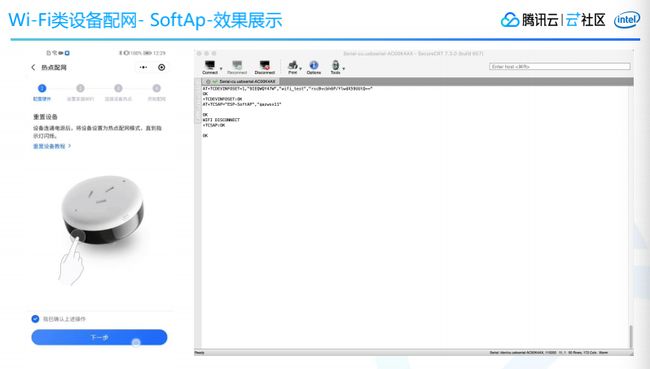This screenshot has height=369, width=650.
Task: Click the smart socket device image
Action: coord(103,210)
